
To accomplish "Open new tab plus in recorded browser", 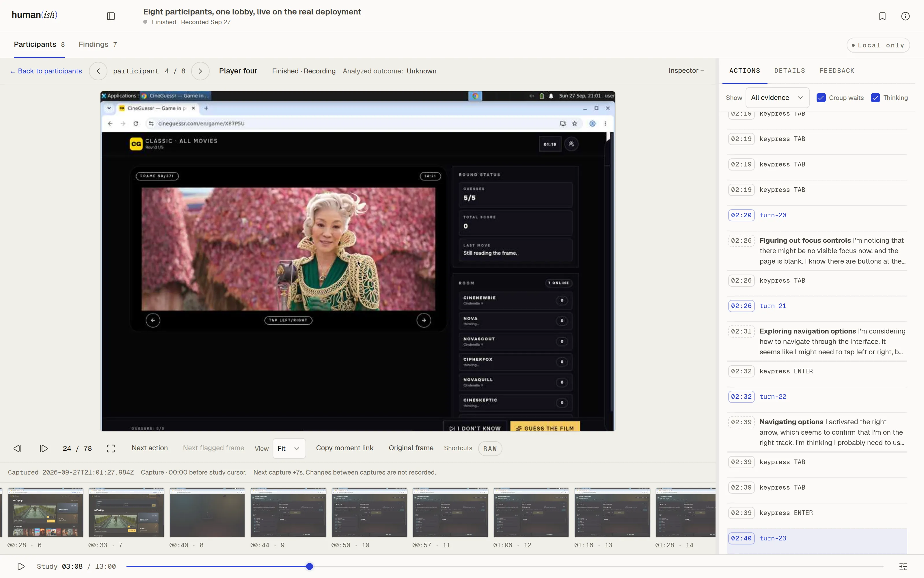I will click(x=206, y=108).
